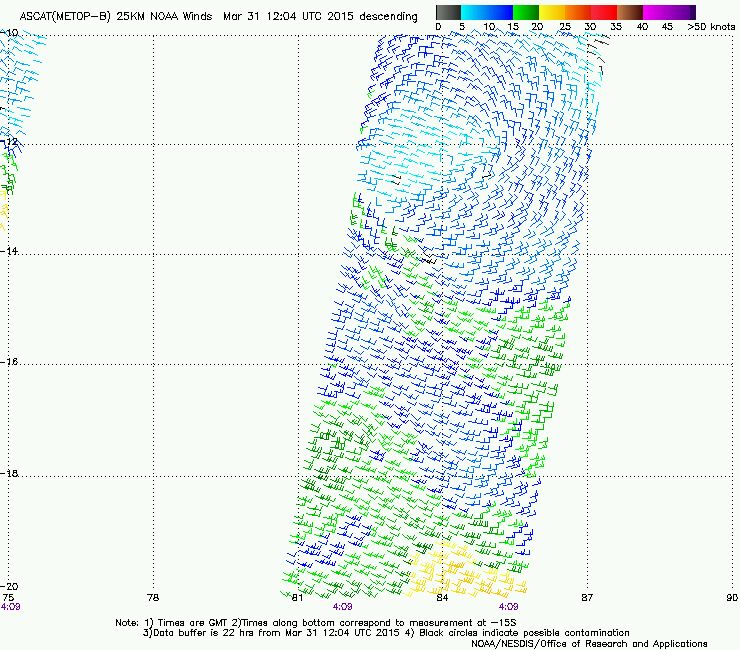Click the 'Mar 31 12:04 UTC 2015 descending' title text
The height and width of the screenshot is (650, 740).
tap(320, 17)
